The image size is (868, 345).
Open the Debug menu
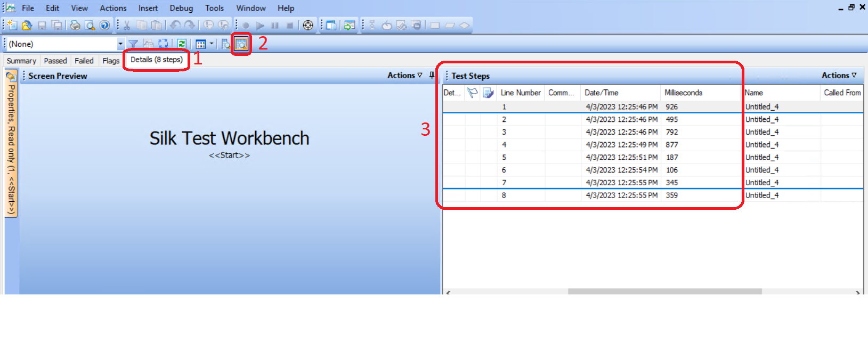181,8
